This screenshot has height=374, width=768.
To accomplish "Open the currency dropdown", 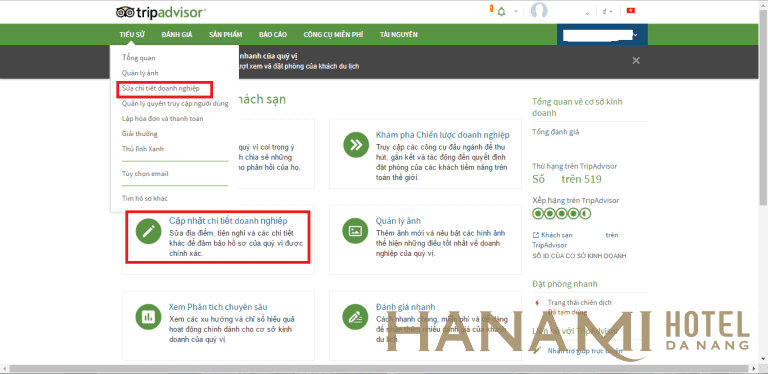I will click(x=607, y=12).
